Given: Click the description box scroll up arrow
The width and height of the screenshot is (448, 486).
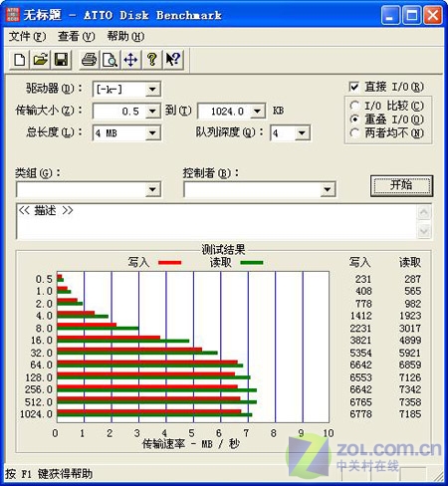Looking at the screenshot, I should (424, 212).
